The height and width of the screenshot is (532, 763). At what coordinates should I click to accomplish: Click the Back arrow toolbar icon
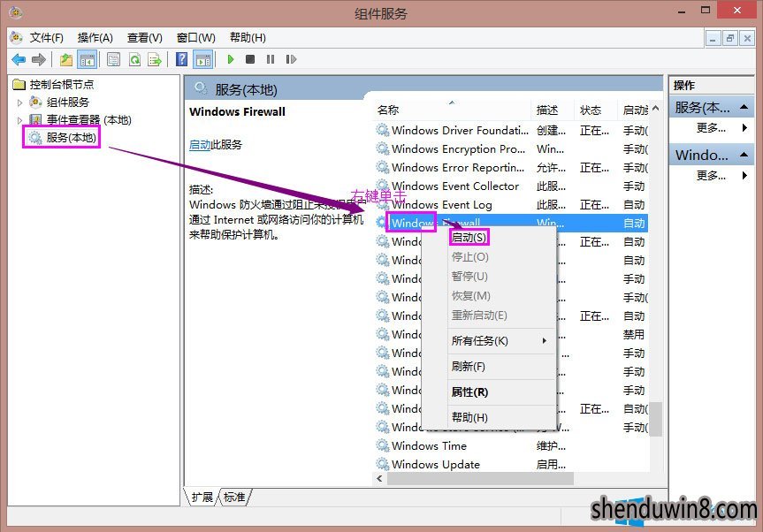point(19,60)
